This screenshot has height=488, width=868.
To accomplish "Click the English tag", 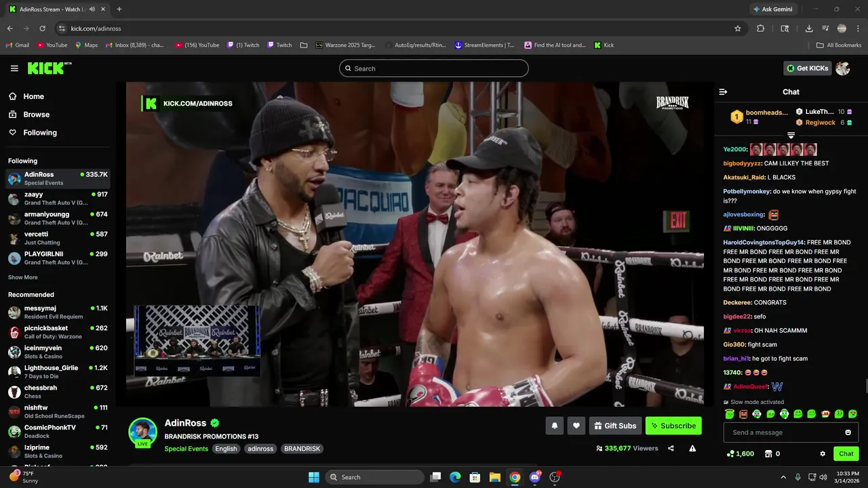I will pos(226,449).
